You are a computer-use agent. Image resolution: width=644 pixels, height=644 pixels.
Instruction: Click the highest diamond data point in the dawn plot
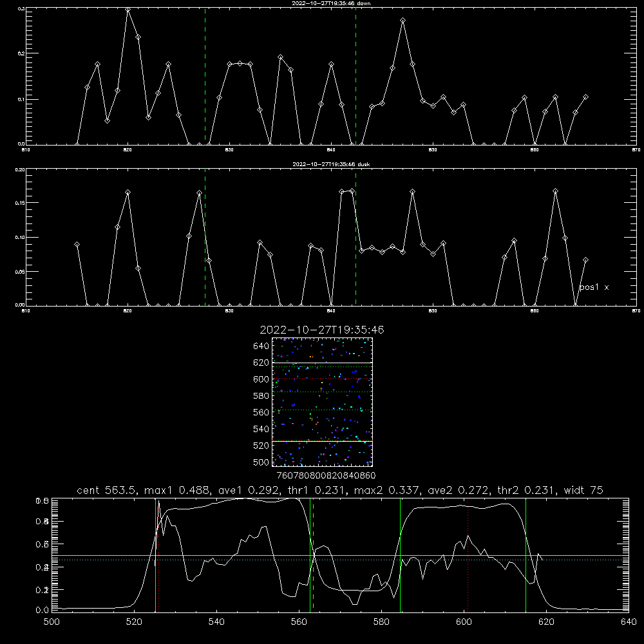point(128,10)
